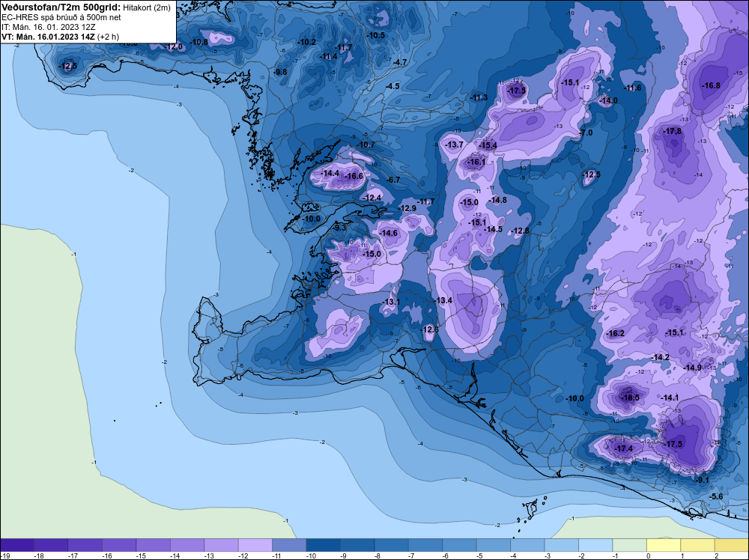Viewport: 749px width, 560px height.
Task: Click the temperature value '-13.1'
Action: (x=391, y=302)
